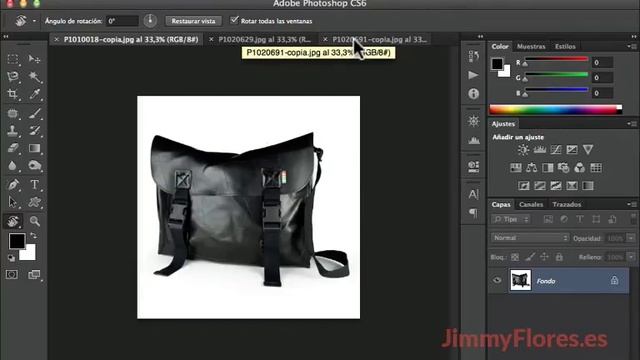Select the Rotate View tool

click(13, 221)
